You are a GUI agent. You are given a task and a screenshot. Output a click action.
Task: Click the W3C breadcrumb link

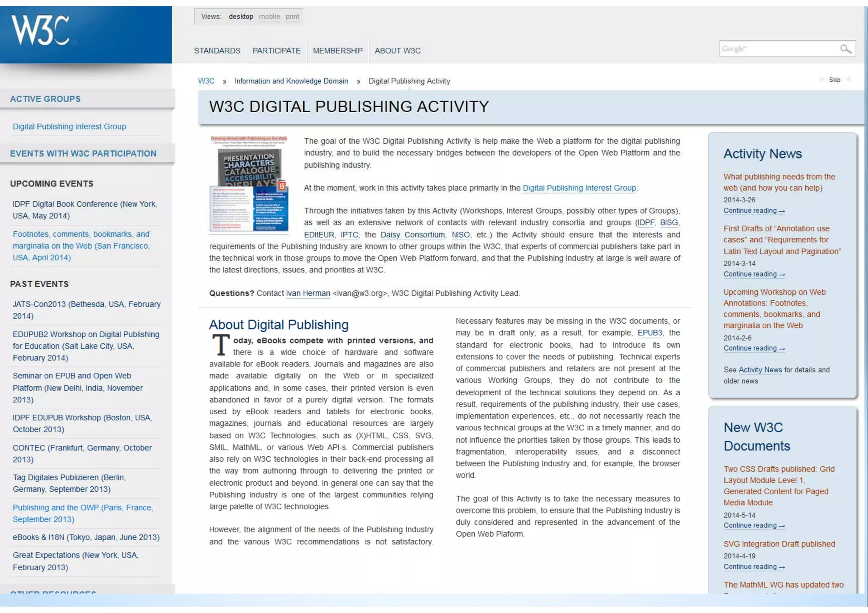206,81
